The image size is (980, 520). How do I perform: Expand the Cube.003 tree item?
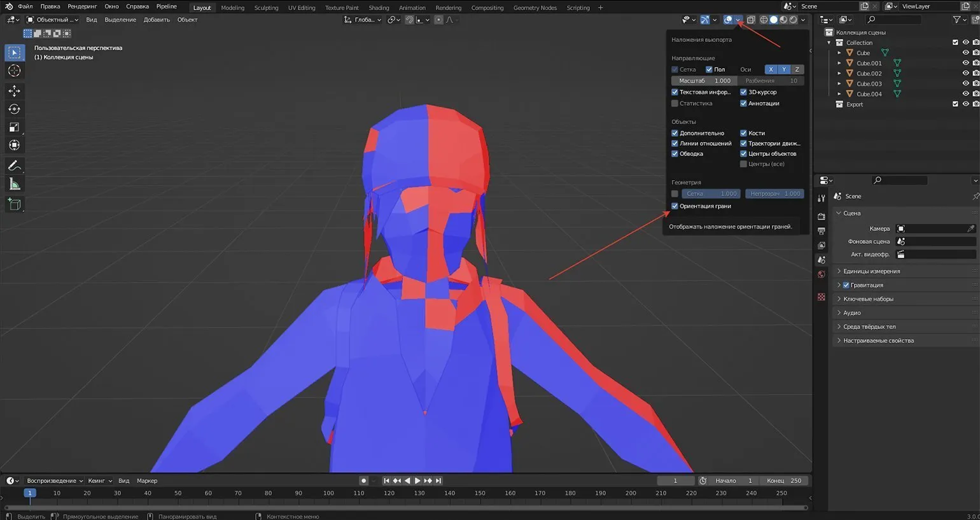[839, 83]
